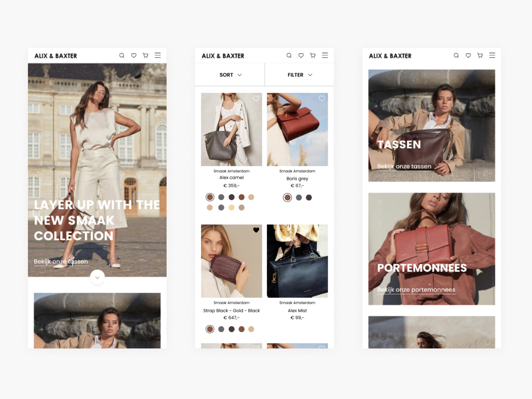532x399 pixels.
Task: Favorite the Boris grey bag
Action: pos(322,98)
